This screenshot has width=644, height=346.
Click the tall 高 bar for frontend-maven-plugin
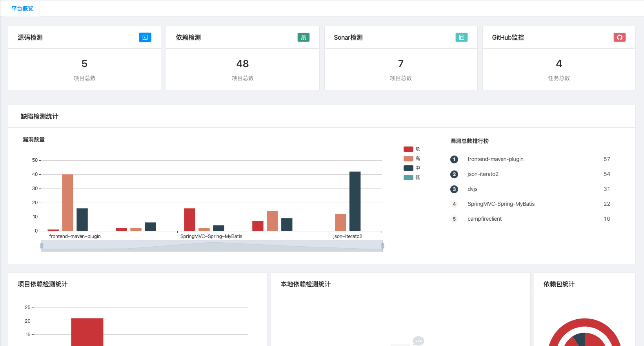(68, 203)
